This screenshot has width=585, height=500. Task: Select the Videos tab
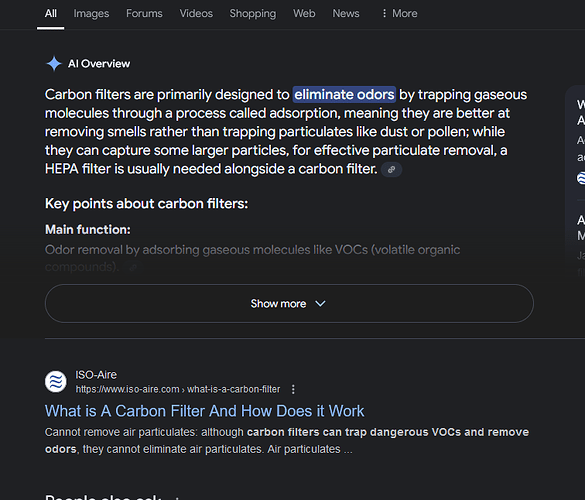196,13
